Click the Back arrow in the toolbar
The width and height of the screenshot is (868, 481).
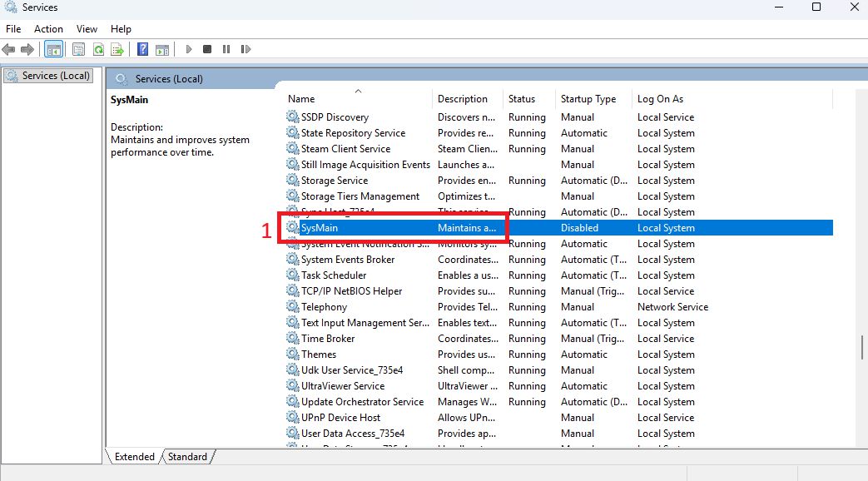9,50
